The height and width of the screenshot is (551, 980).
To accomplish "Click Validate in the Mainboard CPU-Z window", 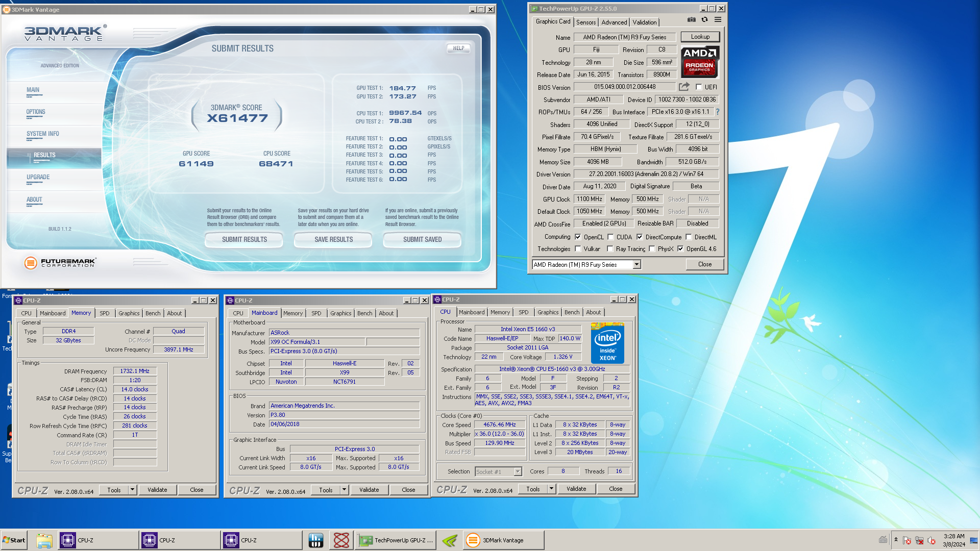I will pyautogui.click(x=369, y=490).
